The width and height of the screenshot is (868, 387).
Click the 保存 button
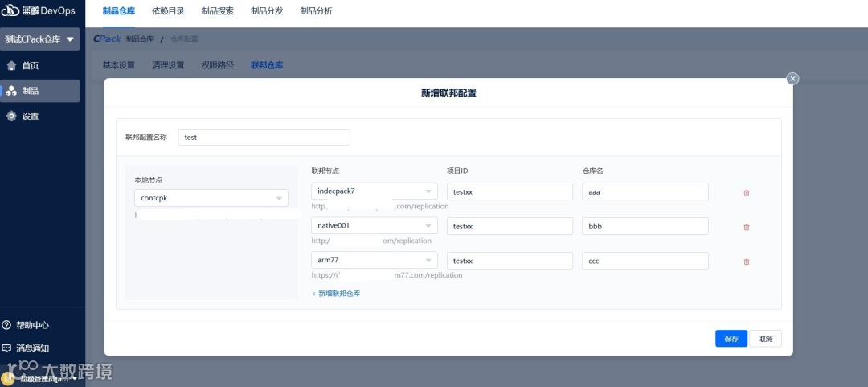(x=731, y=339)
